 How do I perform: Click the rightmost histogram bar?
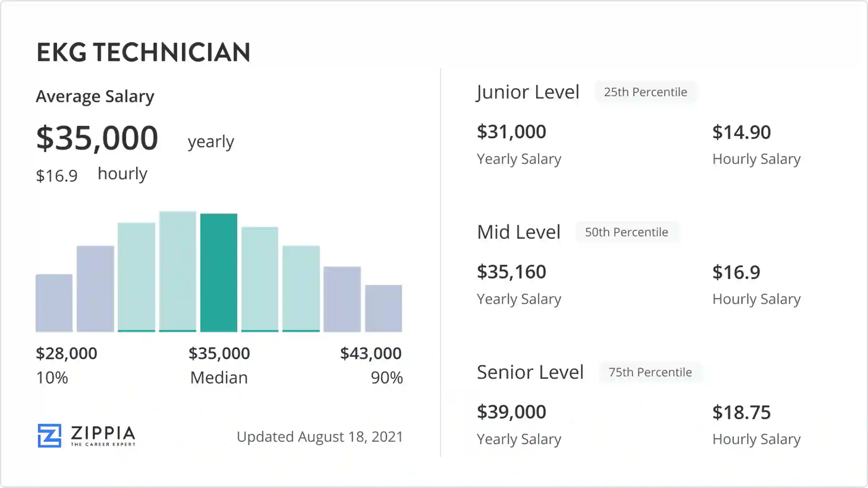pyautogui.click(x=383, y=308)
